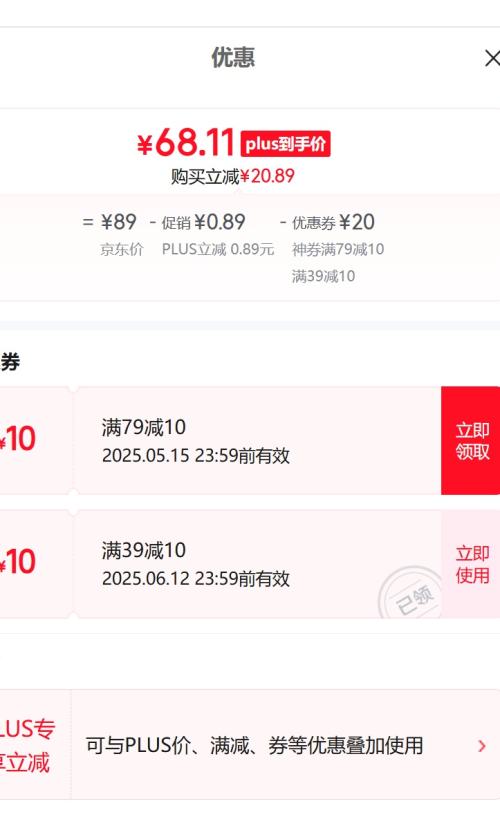Select the ¥89 京东价 amount
500x837 pixels.
coord(118,222)
